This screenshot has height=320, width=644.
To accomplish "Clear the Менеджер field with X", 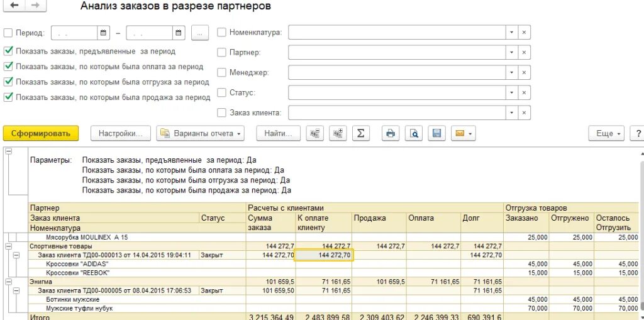I will (524, 73).
